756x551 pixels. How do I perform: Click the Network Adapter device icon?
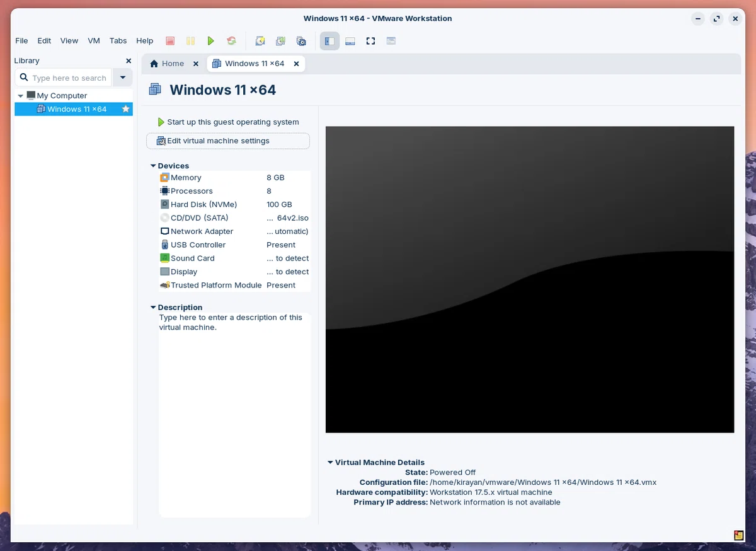[x=165, y=231]
